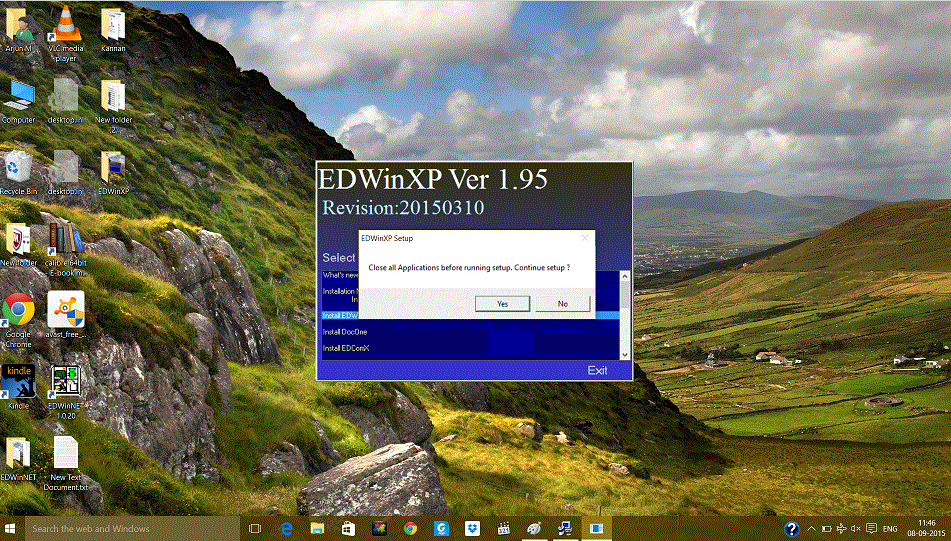Image resolution: width=951 pixels, height=541 pixels.
Task: Open Media Player Classic on the taskbar
Action: pos(503,528)
